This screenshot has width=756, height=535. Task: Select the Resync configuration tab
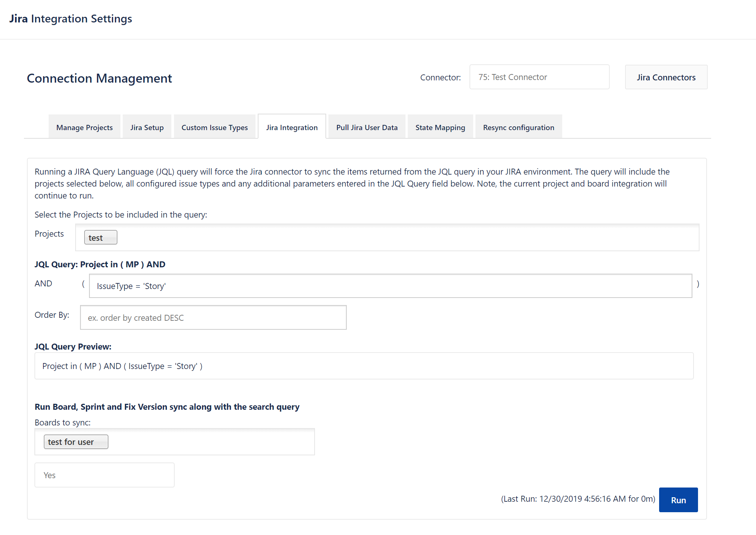pos(518,127)
